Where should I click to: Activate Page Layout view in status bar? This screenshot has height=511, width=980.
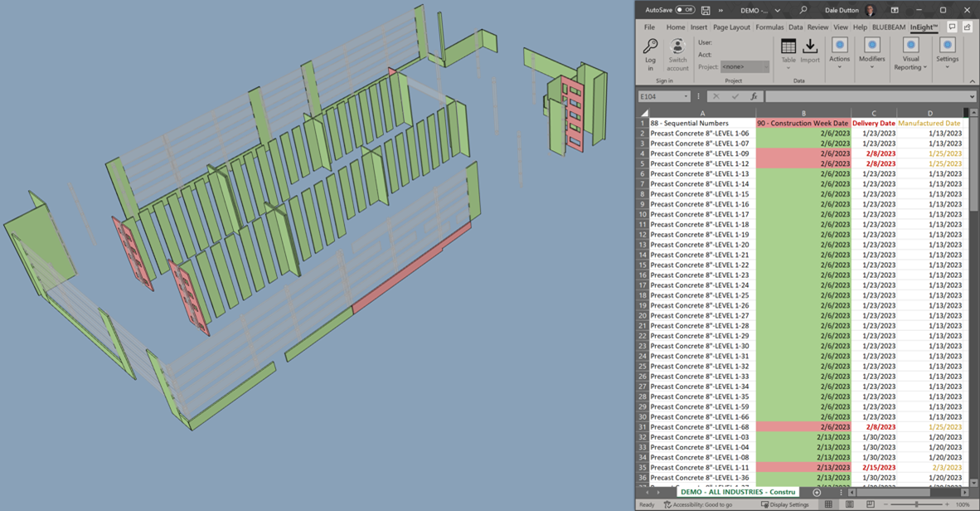850,504
